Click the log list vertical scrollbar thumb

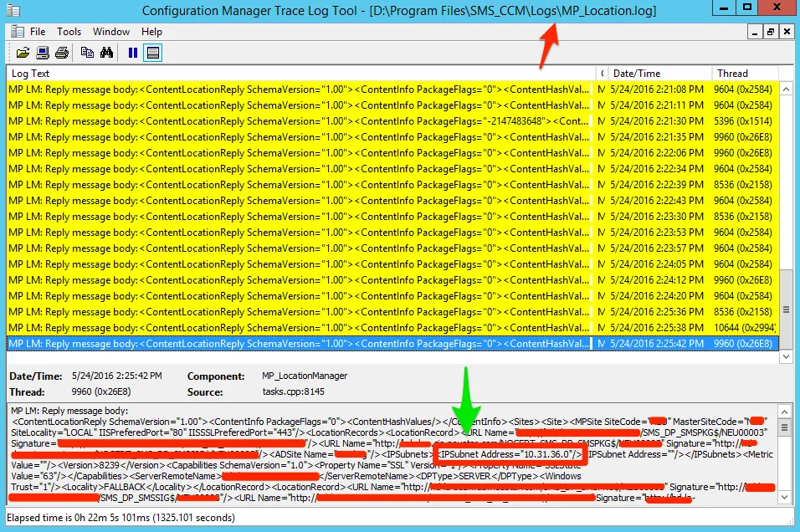click(787, 309)
